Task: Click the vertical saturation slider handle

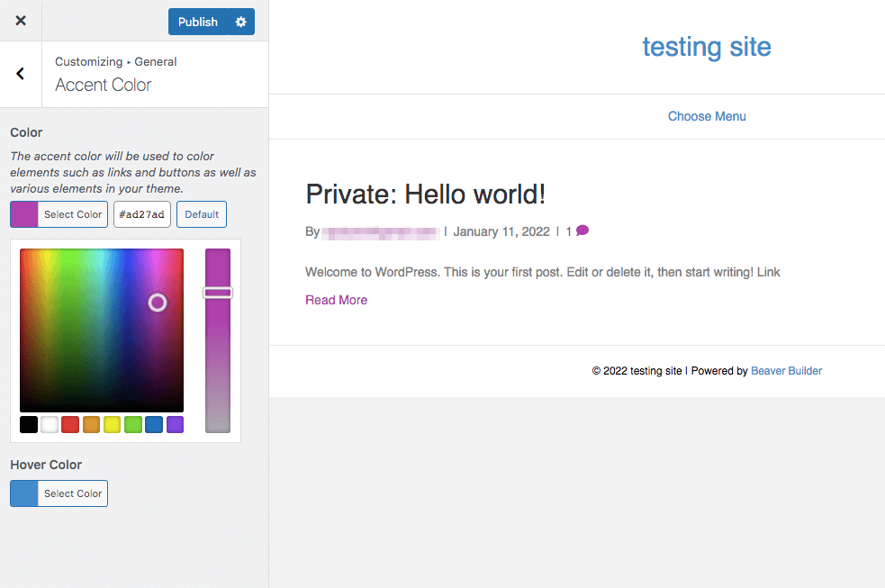Action: [x=218, y=293]
